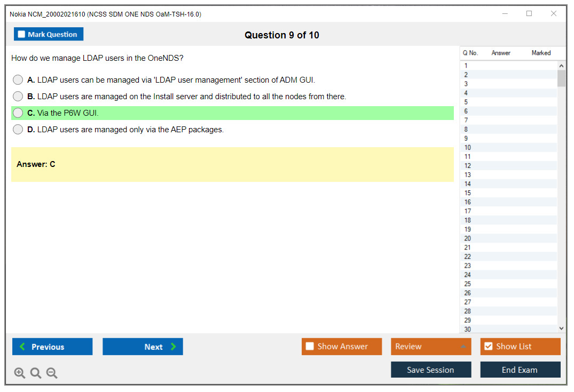Select answer option A radio button
Image resolution: width=574 pixels, height=392 pixels.
(x=18, y=80)
